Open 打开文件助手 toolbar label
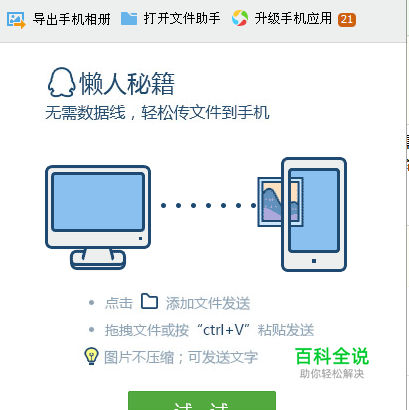 click(x=182, y=18)
